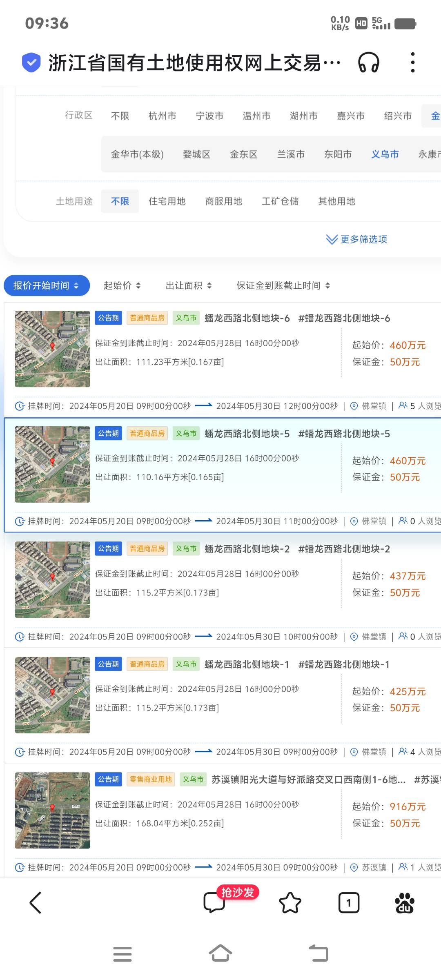Viewport: 441px width, 980px height.
Task: Select the 宁波市 region tab
Action: (209, 116)
